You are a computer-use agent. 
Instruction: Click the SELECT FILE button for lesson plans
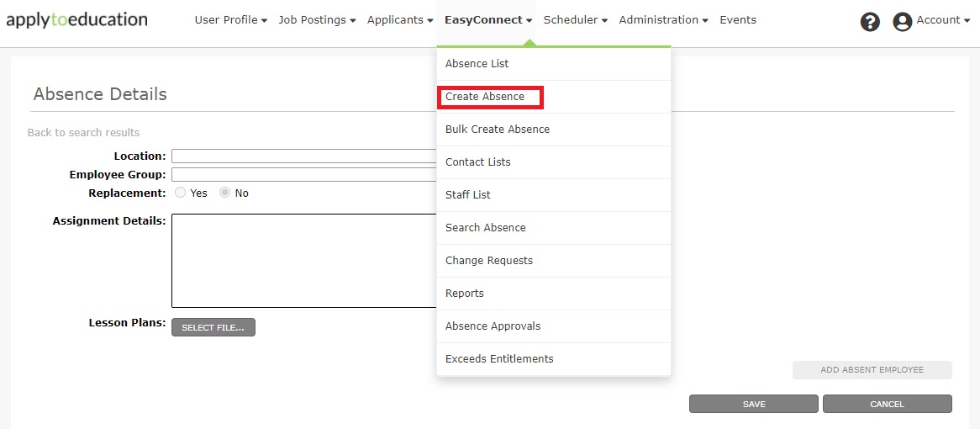[x=213, y=327]
